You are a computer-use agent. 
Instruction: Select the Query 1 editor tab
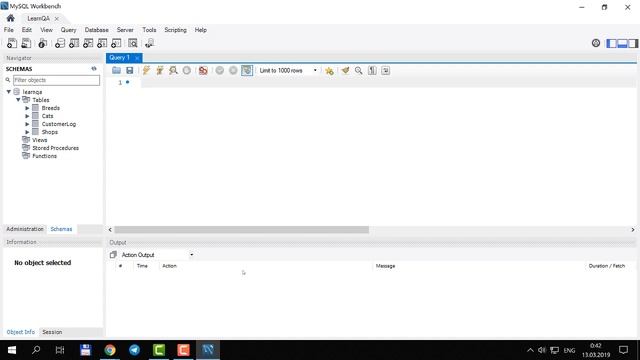(119, 58)
